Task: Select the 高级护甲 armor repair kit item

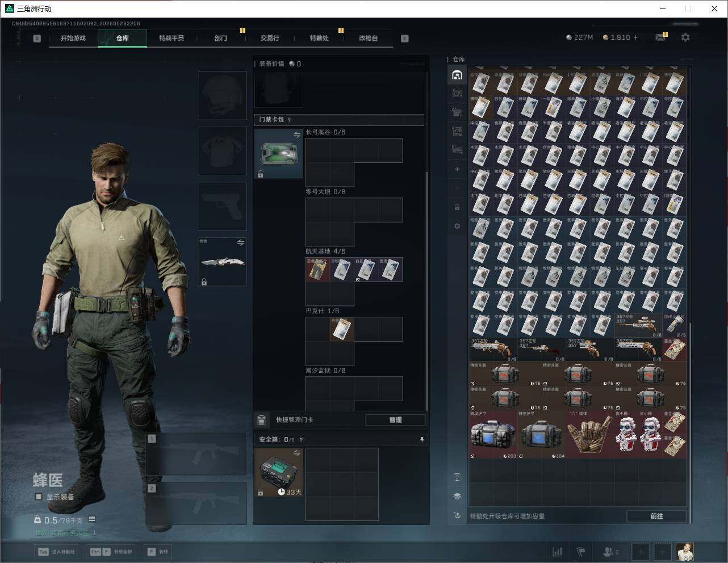Action: (x=493, y=435)
